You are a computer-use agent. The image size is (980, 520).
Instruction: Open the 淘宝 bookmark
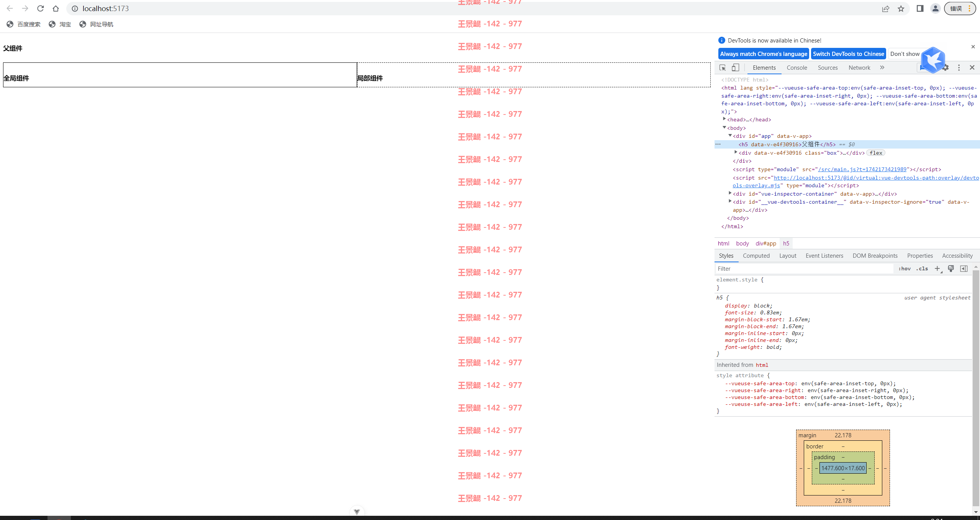[x=60, y=24]
